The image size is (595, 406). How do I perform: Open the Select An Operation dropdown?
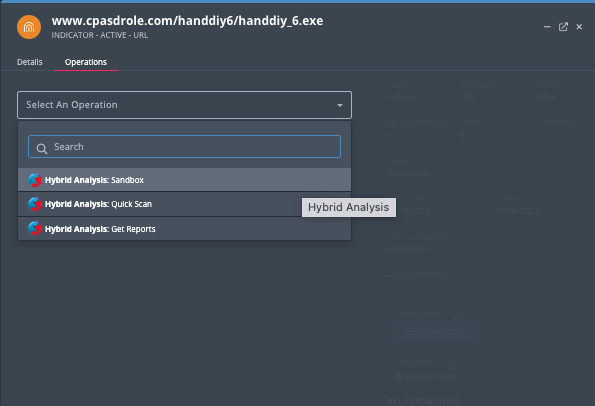(x=184, y=105)
